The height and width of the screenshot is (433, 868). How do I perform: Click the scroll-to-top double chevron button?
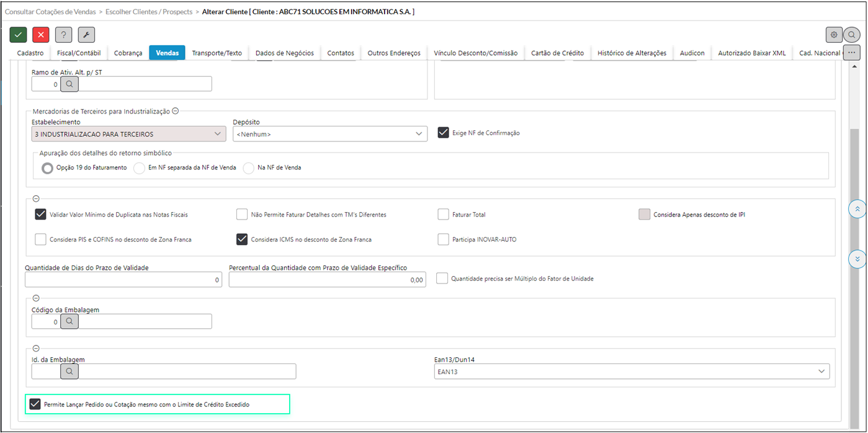click(x=857, y=209)
